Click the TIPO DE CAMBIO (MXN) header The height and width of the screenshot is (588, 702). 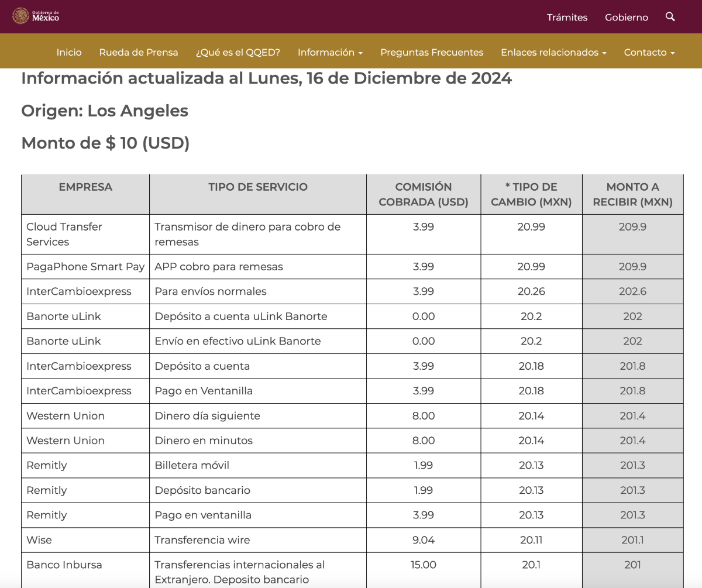(531, 195)
